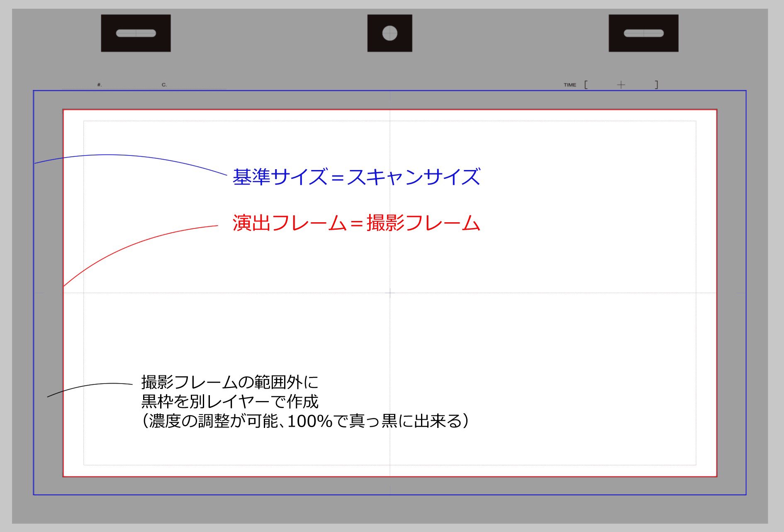Click the blue text 基準サイズ＝スキャンサイズ
The image size is (784, 532).
pyautogui.click(x=356, y=177)
